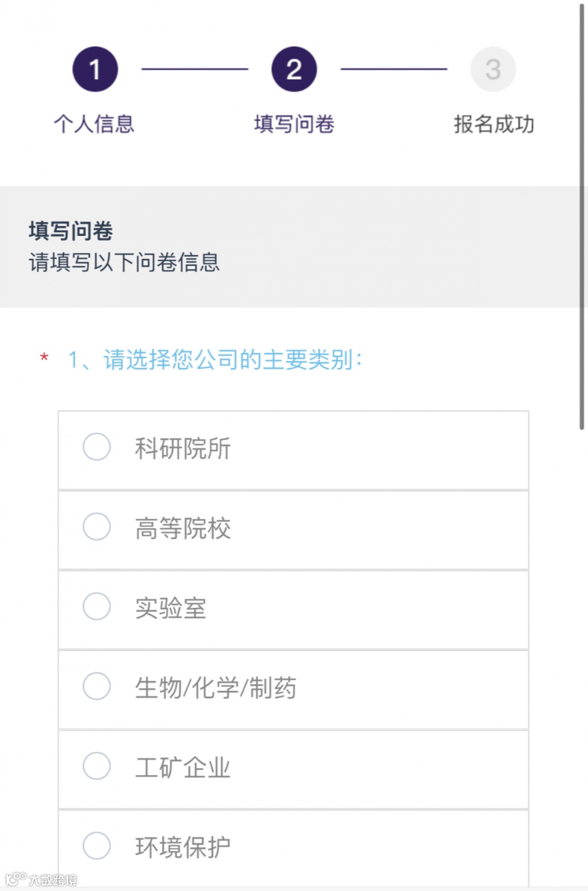Click the 报名成功 step label
This screenshot has height=891, width=588.
pos(494,124)
